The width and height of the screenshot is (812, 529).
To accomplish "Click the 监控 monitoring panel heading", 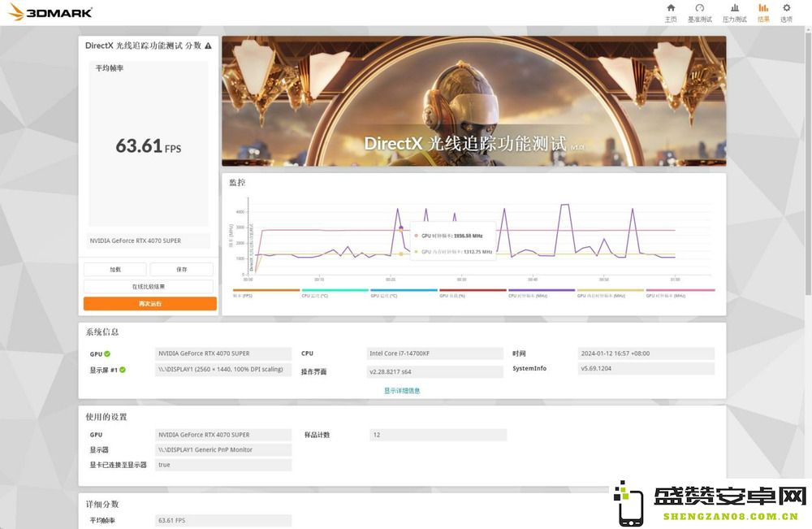I will coord(237,182).
